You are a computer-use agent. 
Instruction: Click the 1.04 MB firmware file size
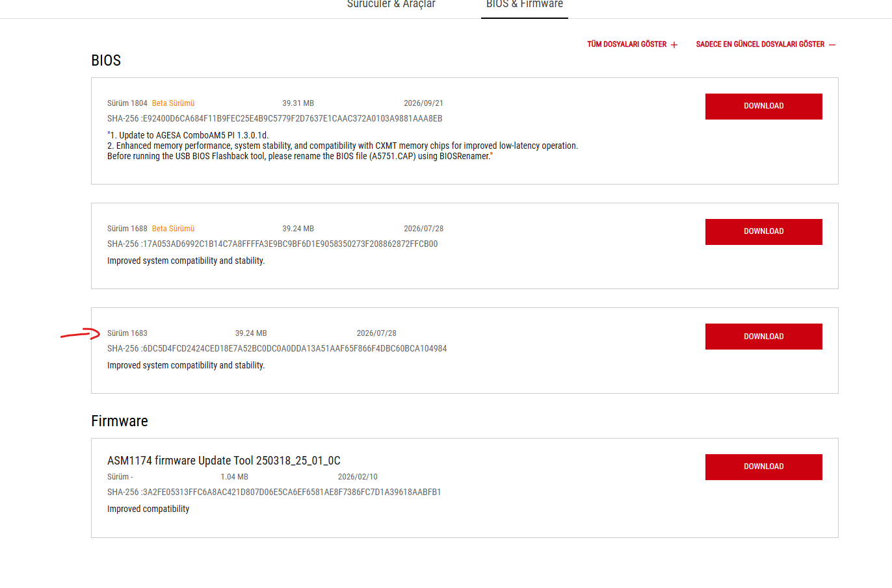pos(234,477)
